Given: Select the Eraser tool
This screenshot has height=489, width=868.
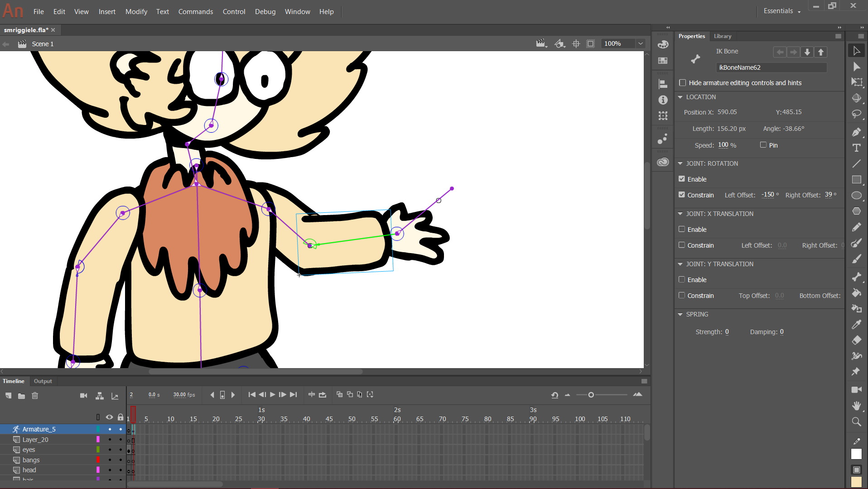Looking at the screenshot, I should 856,340.
